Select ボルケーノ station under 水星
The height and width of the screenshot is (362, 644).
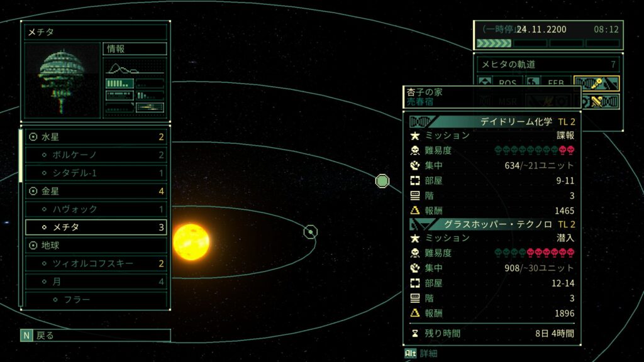coord(96,155)
